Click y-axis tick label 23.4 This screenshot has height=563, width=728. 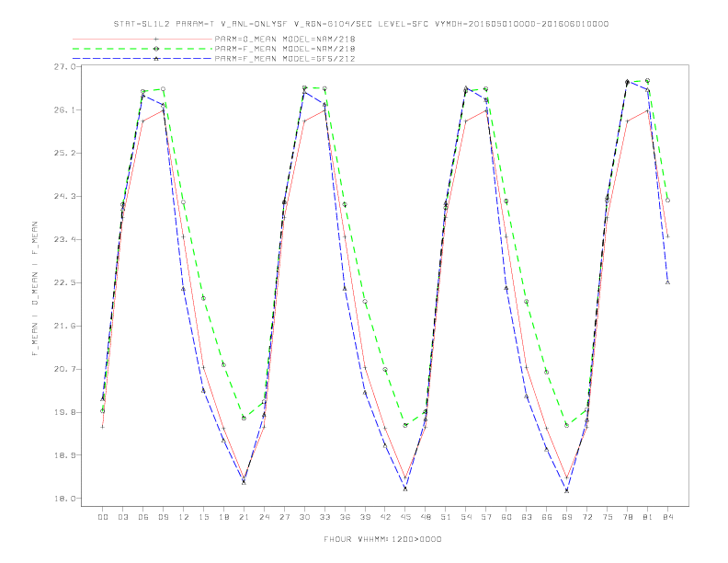64,240
